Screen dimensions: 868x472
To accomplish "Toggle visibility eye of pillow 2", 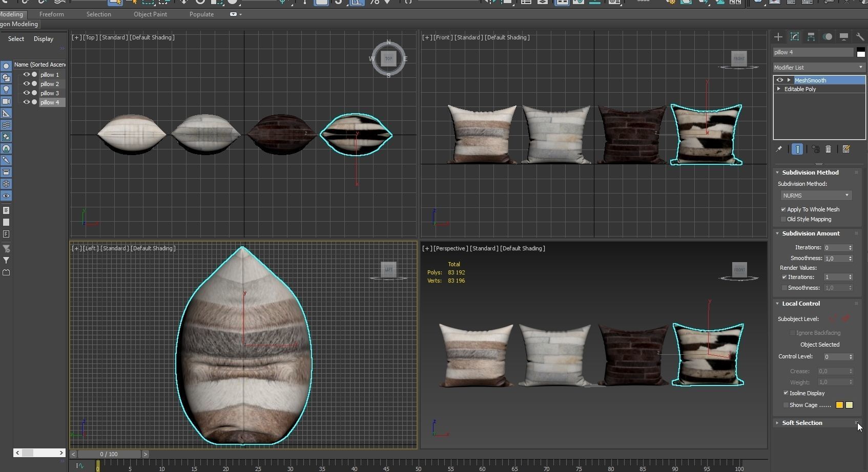I will [x=26, y=84].
